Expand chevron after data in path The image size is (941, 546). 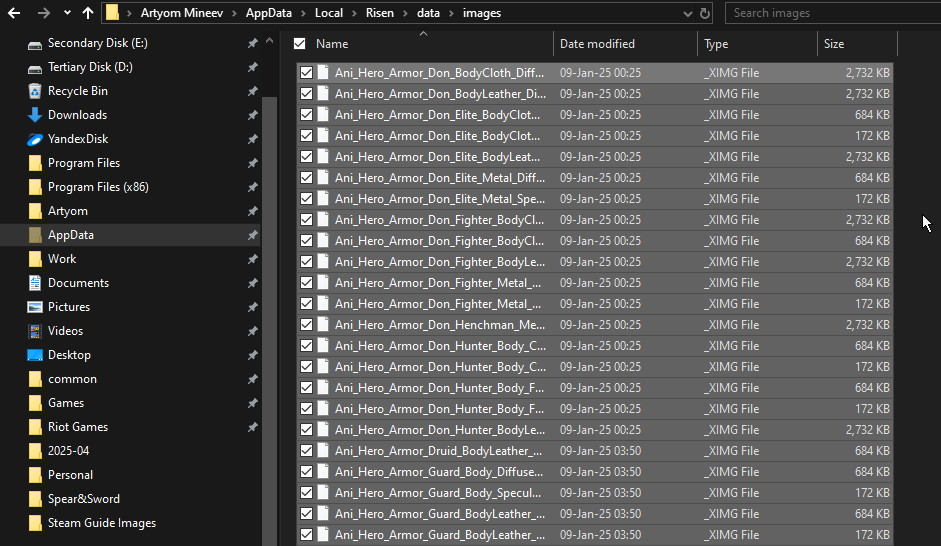[x=451, y=13]
